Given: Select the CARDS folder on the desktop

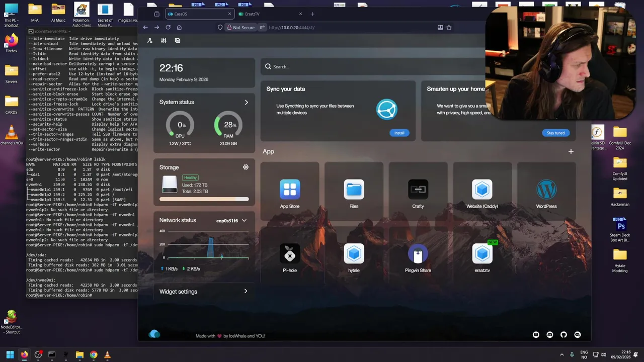Looking at the screenshot, I should [x=11, y=105].
